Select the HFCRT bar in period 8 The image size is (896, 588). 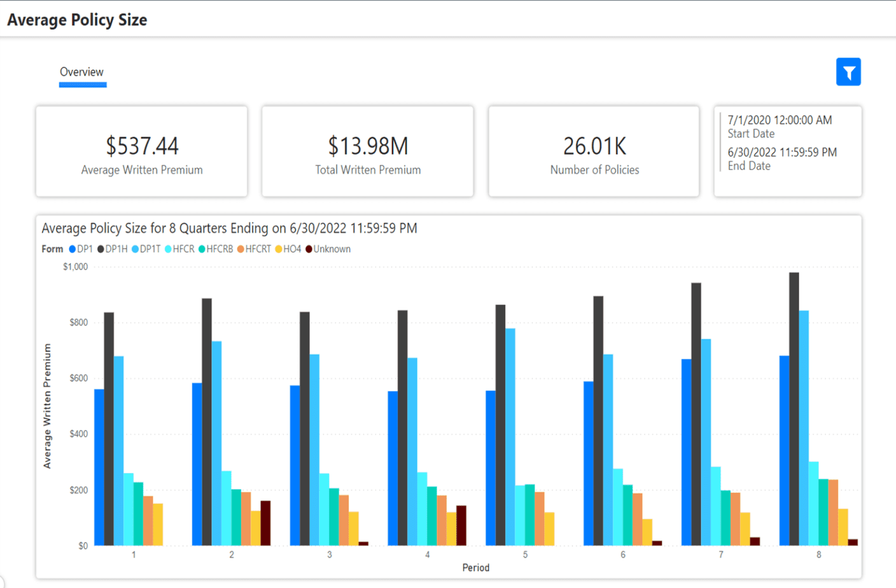[x=833, y=513]
